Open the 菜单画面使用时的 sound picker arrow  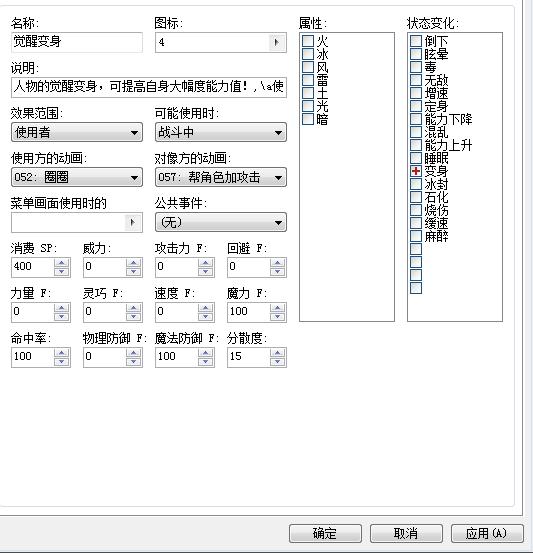click(x=132, y=222)
